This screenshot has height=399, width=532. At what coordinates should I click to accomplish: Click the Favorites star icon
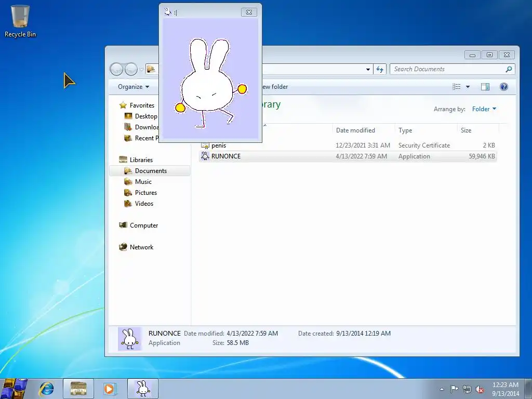(x=123, y=105)
